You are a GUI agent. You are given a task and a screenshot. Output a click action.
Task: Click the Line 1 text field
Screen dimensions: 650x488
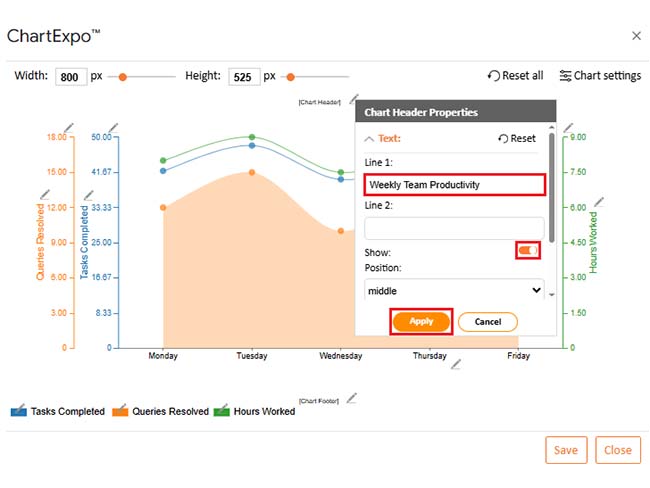454,184
